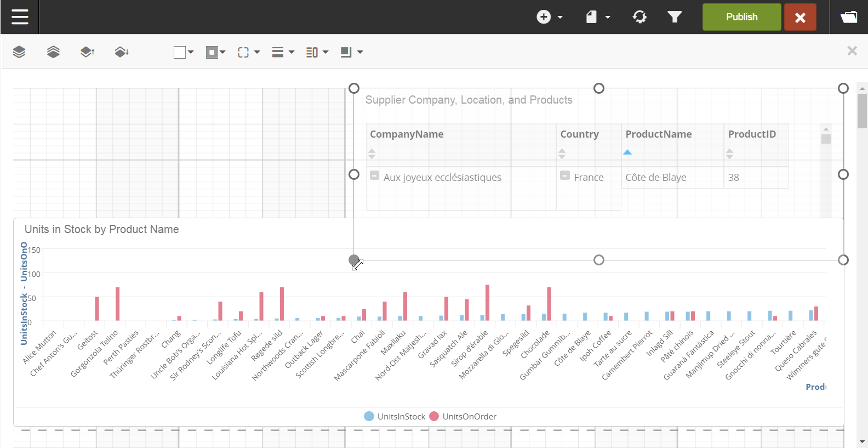
Task: Open the folder browser icon
Action: (849, 17)
